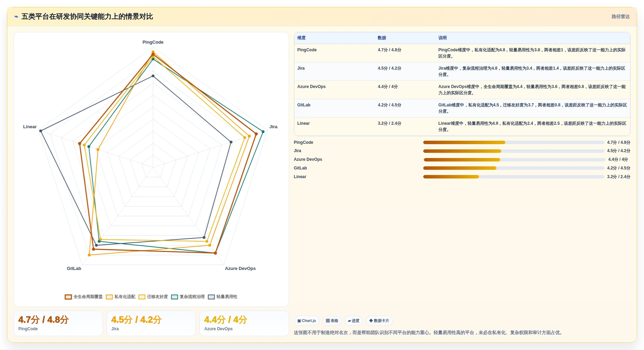644x350 pixels.
Task: Select the PingCode row in the table
Action: point(462,53)
